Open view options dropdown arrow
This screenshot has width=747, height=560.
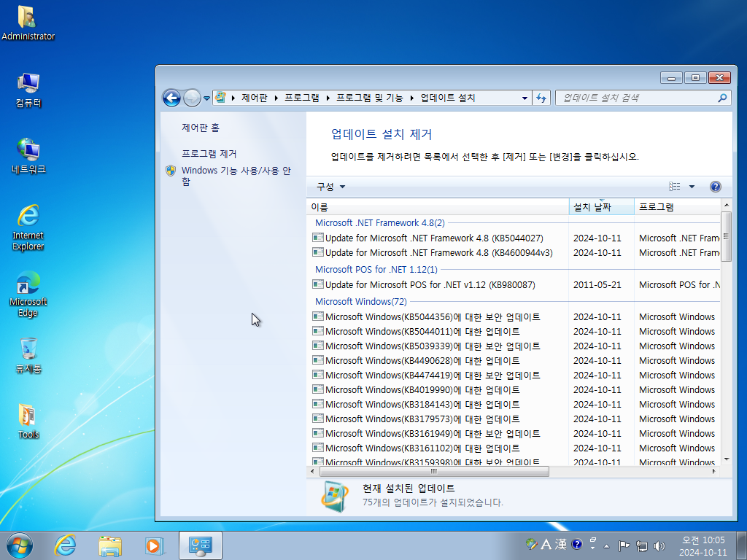pyautogui.click(x=692, y=187)
